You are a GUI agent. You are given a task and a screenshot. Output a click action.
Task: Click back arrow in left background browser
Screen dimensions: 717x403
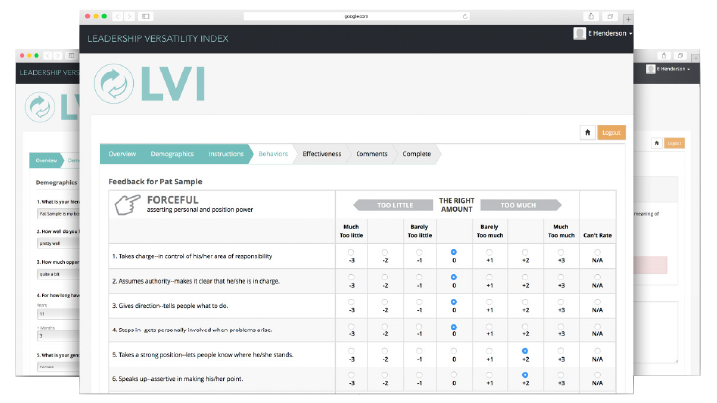pyautogui.click(x=48, y=55)
